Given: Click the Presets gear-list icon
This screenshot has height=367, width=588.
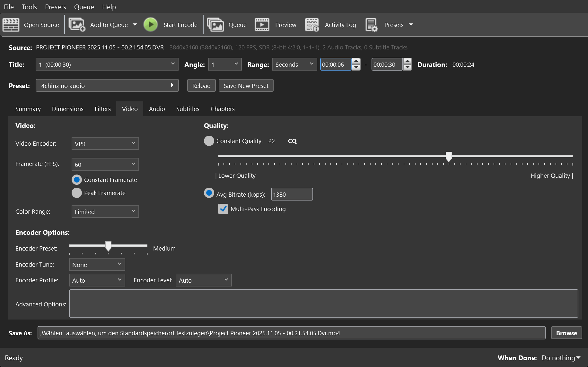Looking at the screenshot, I should (x=372, y=25).
